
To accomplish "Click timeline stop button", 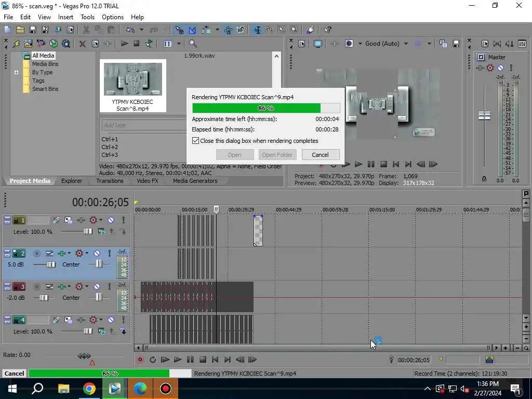I will [x=203, y=360].
